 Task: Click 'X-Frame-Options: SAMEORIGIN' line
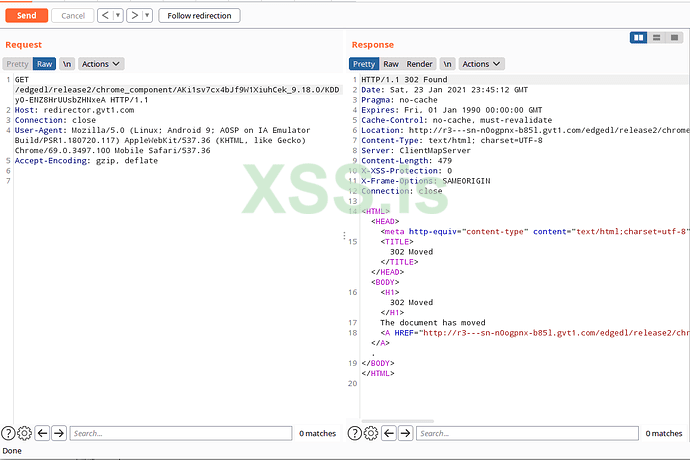pos(426,181)
